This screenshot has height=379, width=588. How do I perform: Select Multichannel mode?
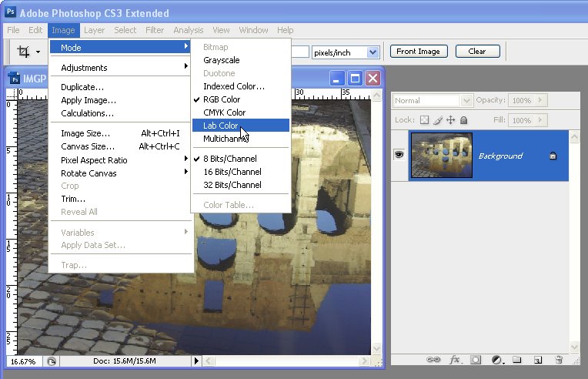[x=241, y=139]
